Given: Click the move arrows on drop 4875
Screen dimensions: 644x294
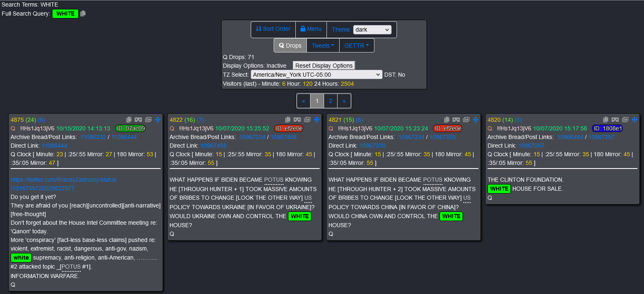Looking at the screenshot, I should pyautogui.click(x=158, y=120).
